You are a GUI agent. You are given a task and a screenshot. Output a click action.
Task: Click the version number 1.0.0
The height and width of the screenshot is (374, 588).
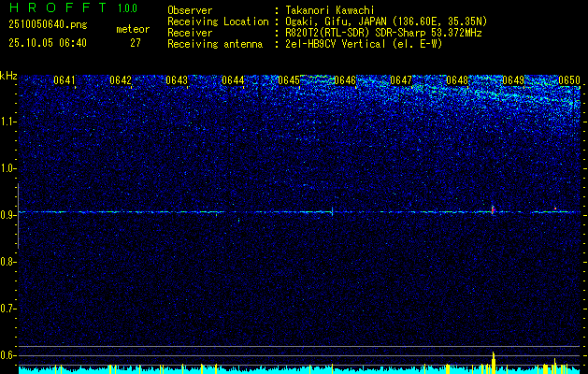(x=127, y=7)
